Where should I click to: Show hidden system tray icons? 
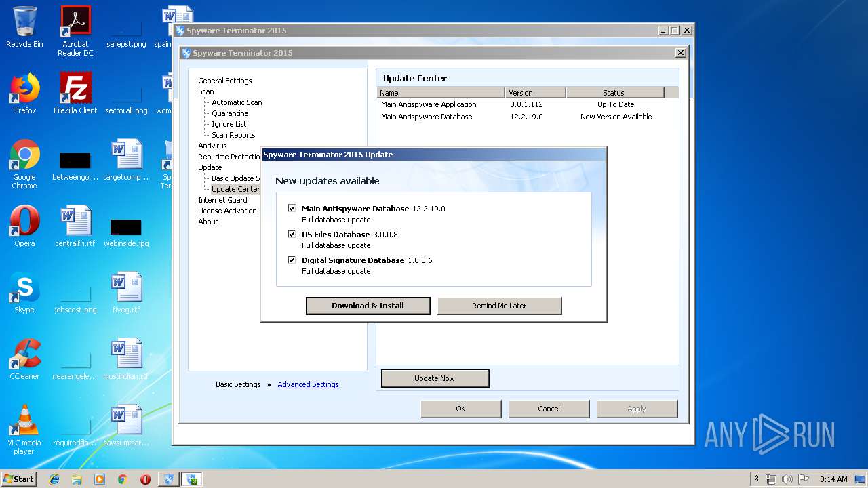click(756, 479)
